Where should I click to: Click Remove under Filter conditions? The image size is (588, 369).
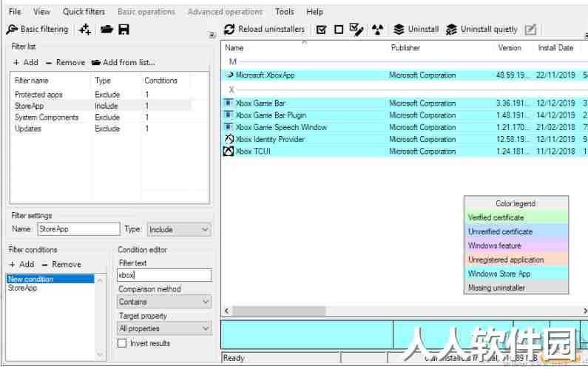(61, 265)
